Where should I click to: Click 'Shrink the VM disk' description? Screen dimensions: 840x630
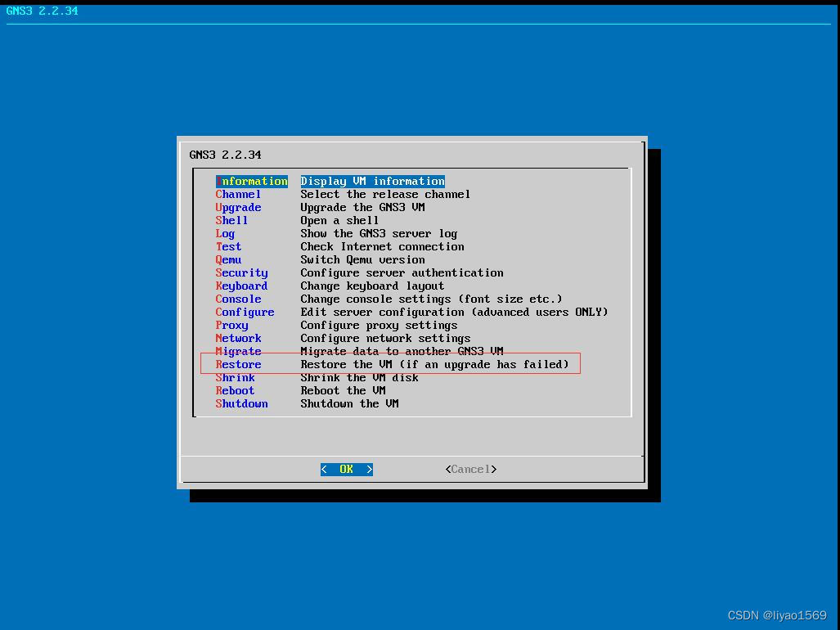[359, 378]
